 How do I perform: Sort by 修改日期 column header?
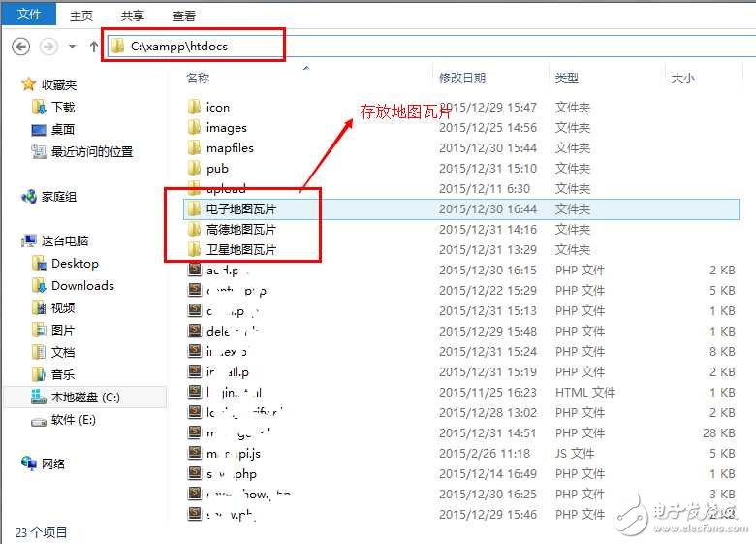point(464,78)
